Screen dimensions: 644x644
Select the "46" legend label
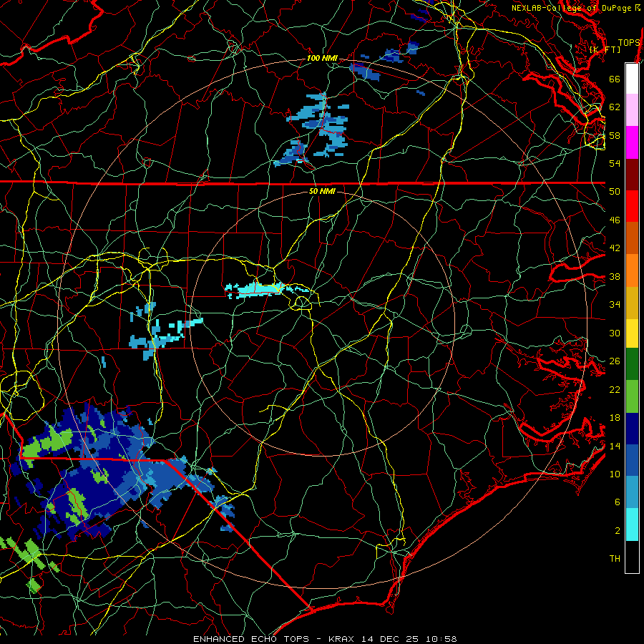615,220
